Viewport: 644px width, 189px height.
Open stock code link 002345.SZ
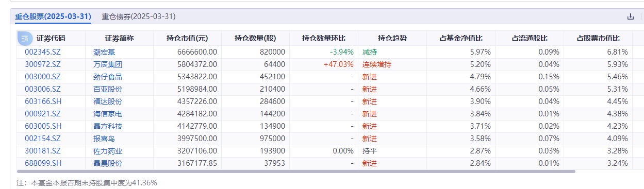(x=43, y=52)
